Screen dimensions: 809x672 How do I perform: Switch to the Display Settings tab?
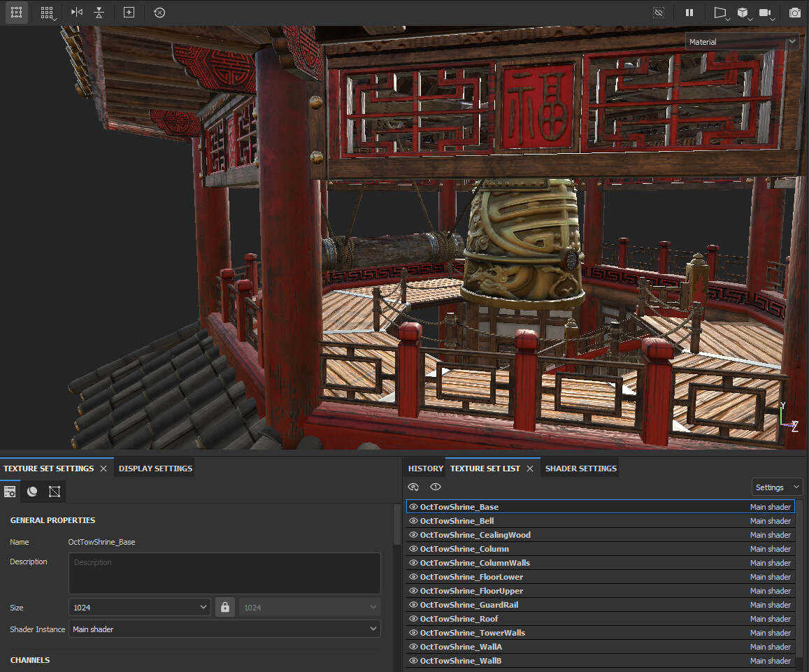(155, 469)
